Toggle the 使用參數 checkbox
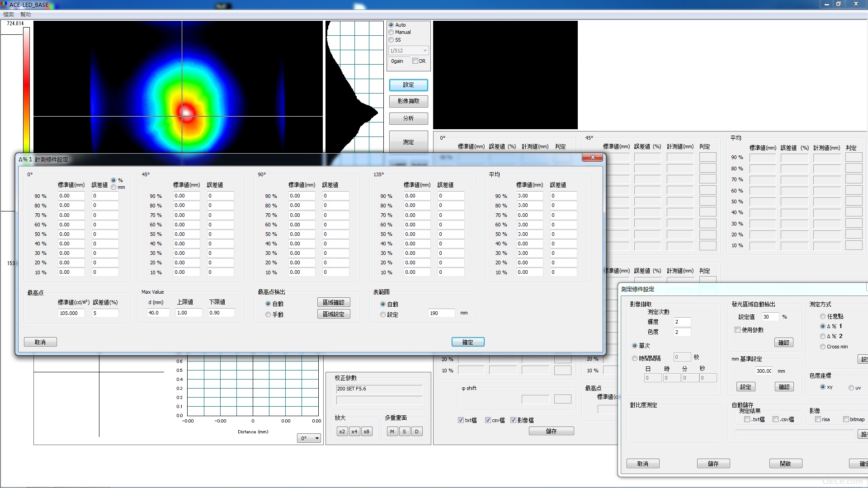868x488 pixels. point(737,330)
